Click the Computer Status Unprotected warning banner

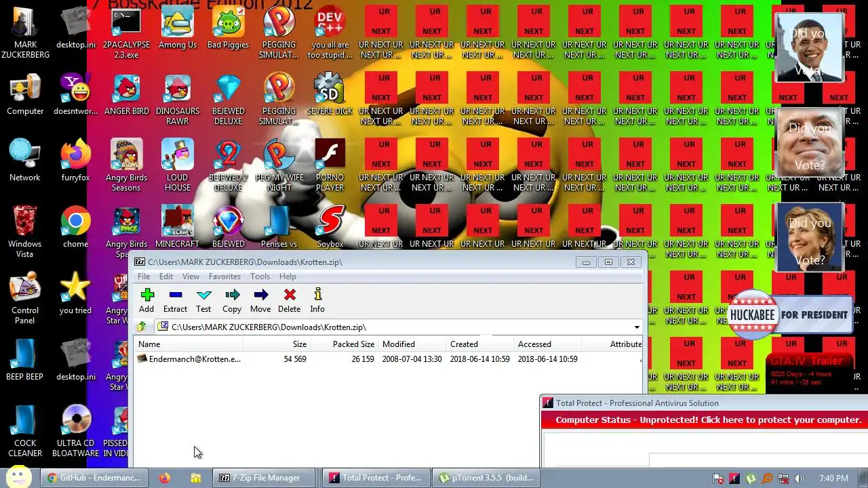click(x=705, y=420)
